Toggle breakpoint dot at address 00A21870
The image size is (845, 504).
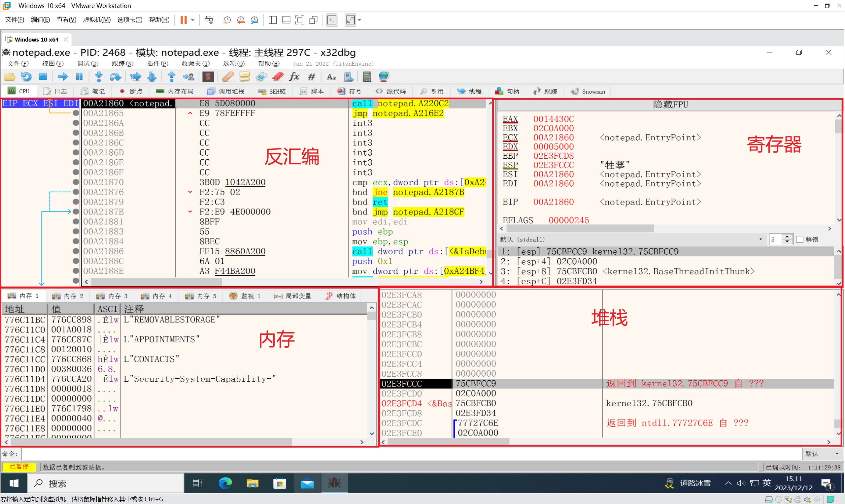(76, 182)
